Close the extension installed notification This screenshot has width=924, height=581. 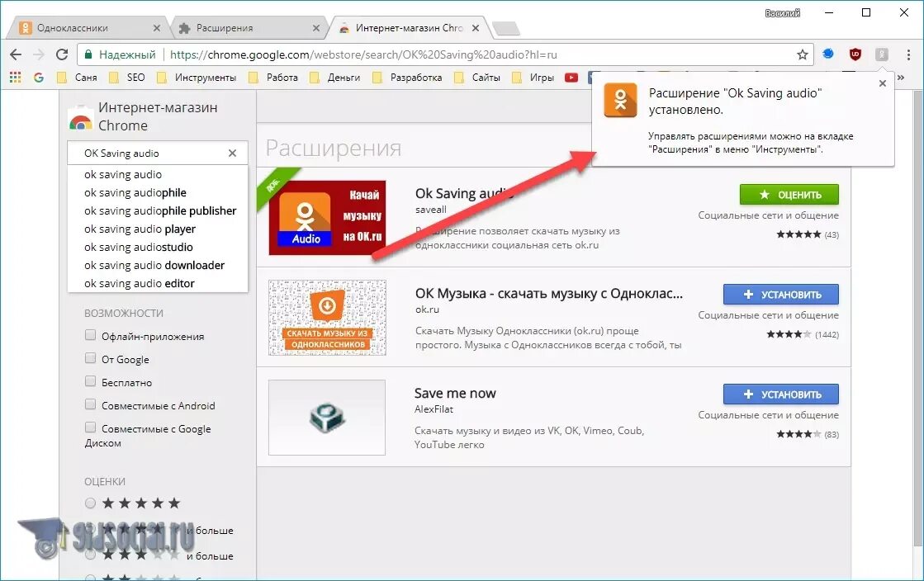coord(882,83)
